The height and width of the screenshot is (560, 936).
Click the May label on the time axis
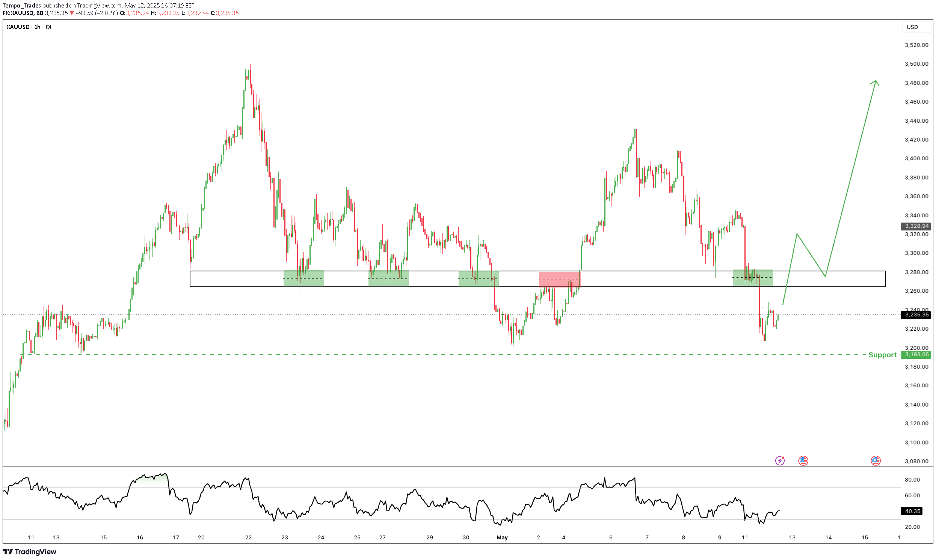(x=502, y=538)
